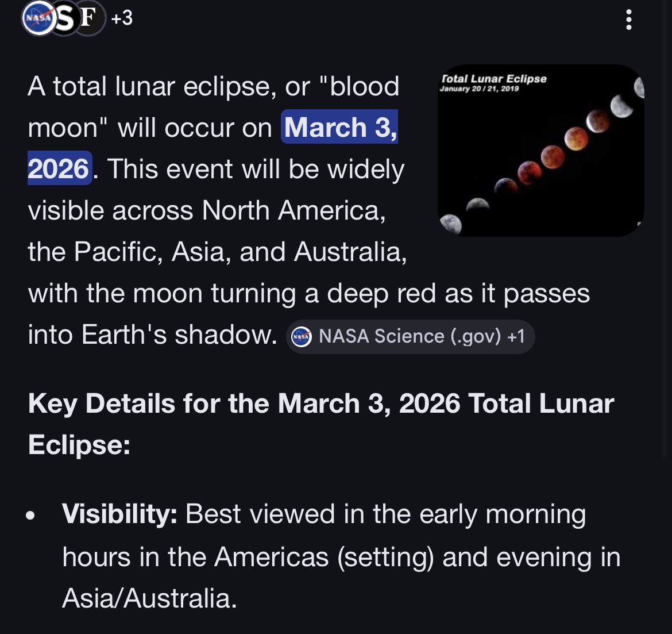Click the image caption Total Lunar Eclipse

point(494,79)
